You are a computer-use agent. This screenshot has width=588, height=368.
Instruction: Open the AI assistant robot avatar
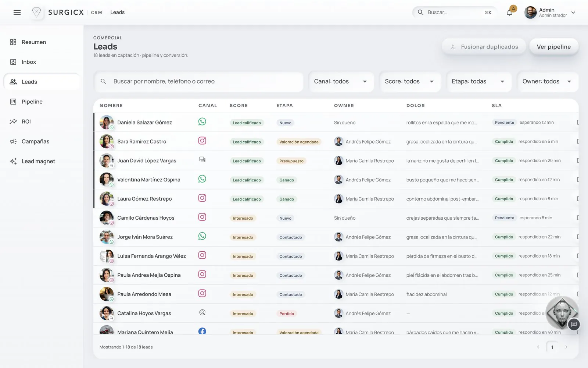pos(562,312)
